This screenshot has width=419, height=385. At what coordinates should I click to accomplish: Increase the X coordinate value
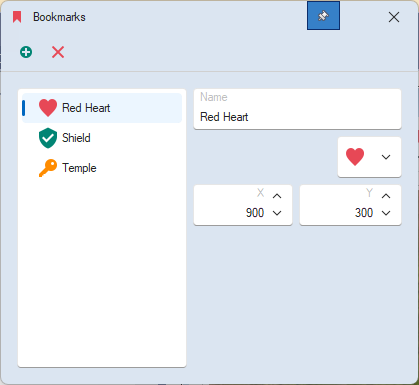click(277, 196)
